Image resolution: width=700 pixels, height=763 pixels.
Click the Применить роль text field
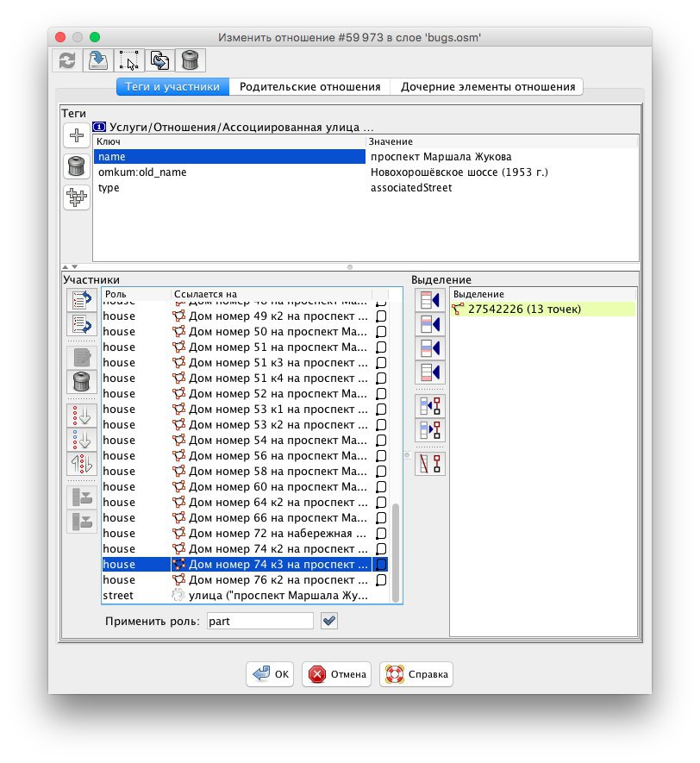(x=260, y=621)
